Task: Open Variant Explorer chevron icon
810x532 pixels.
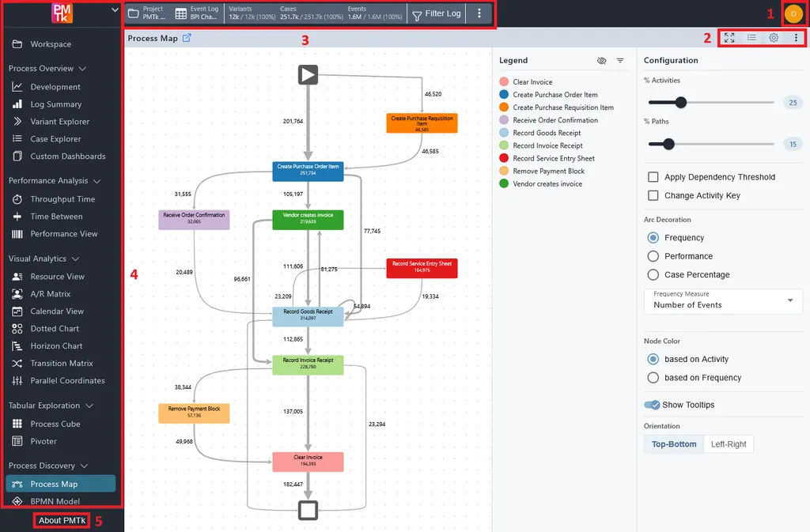Action: pyautogui.click(x=17, y=121)
